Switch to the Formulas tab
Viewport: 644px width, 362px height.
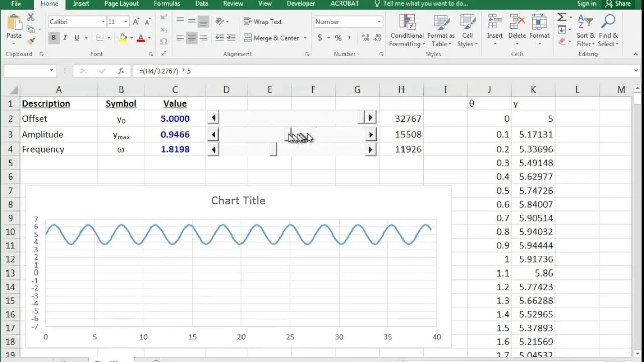click(x=167, y=4)
